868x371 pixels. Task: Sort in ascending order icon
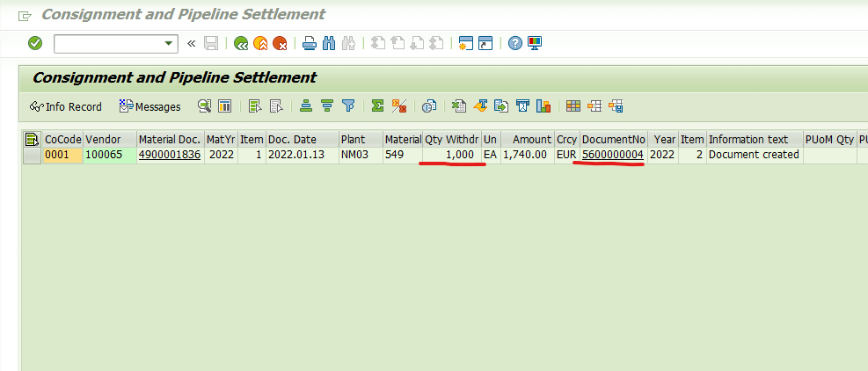[306, 106]
